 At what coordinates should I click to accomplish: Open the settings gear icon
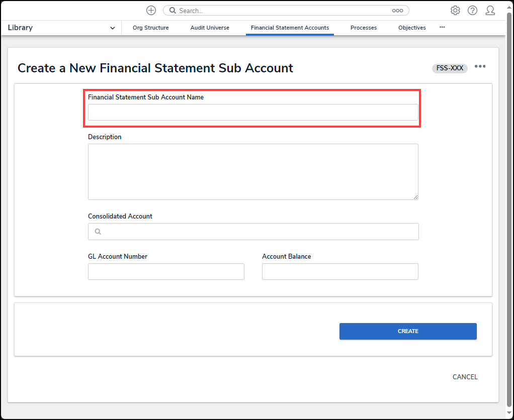(x=455, y=11)
